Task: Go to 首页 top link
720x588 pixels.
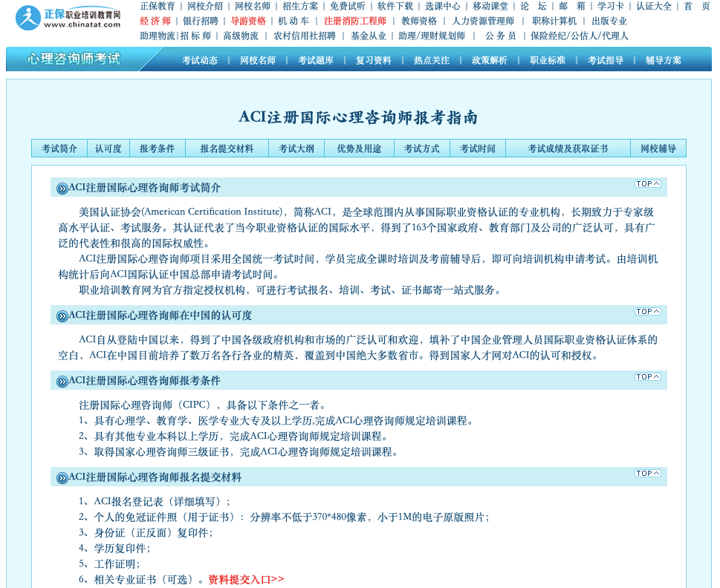Action: pyautogui.click(x=696, y=7)
